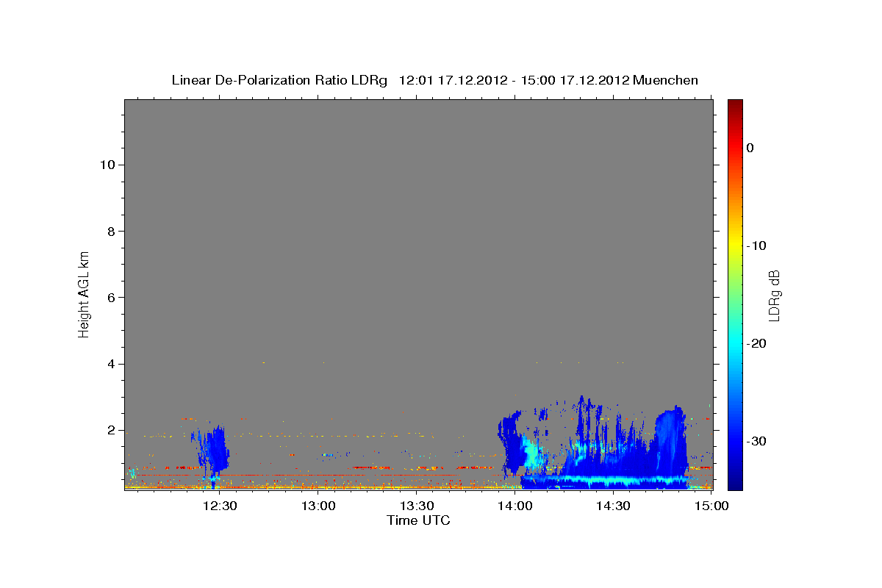Click the plot title 'Linear De-Polarization Ratio LDRg'
882x588 pixels.
[279, 80]
